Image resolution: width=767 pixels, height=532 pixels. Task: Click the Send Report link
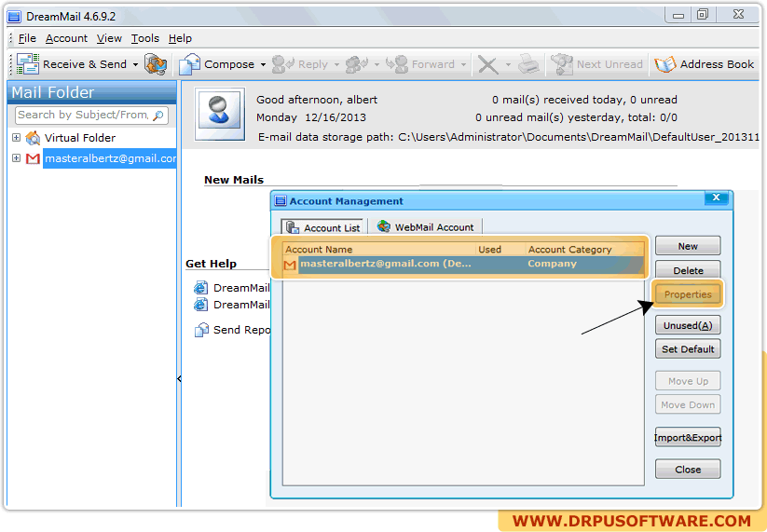(x=241, y=330)
